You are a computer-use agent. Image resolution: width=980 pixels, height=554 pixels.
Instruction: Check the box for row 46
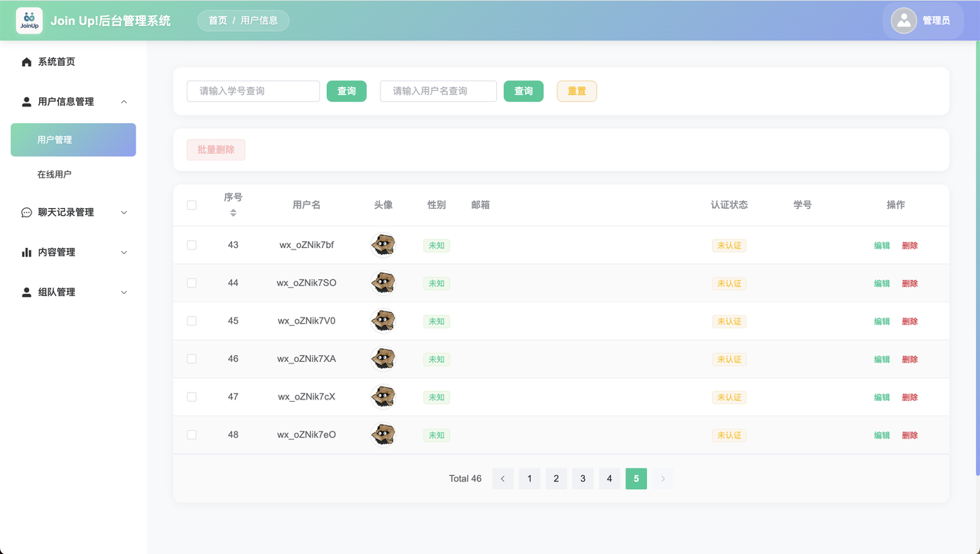(x=191, y=359)
